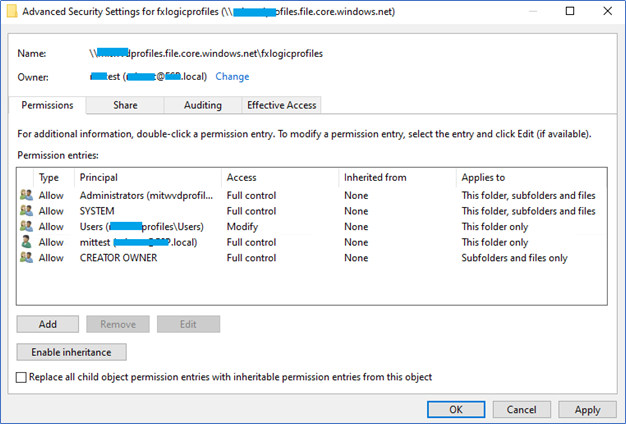Viewport: 626px width, 424px height.
Task: Confirm changes with the OK button
Action: tap(455, 409)
